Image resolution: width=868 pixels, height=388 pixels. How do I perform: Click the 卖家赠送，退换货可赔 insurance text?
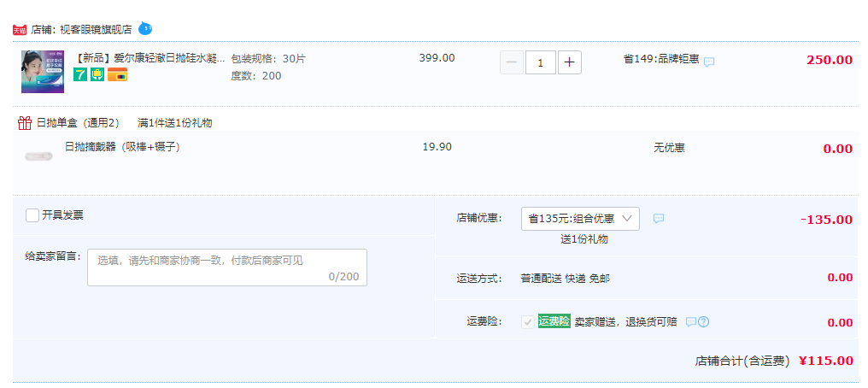click(625, 322)
